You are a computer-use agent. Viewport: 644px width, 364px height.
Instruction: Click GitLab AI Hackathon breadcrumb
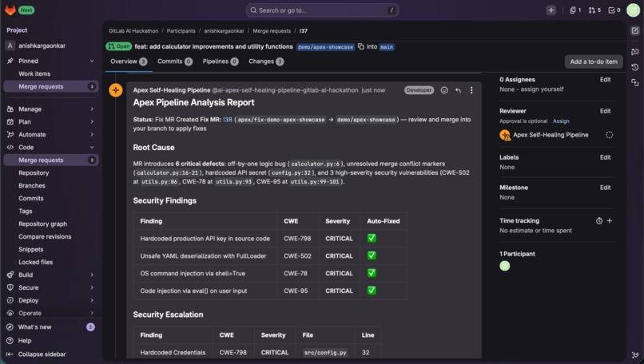[133, 31]
